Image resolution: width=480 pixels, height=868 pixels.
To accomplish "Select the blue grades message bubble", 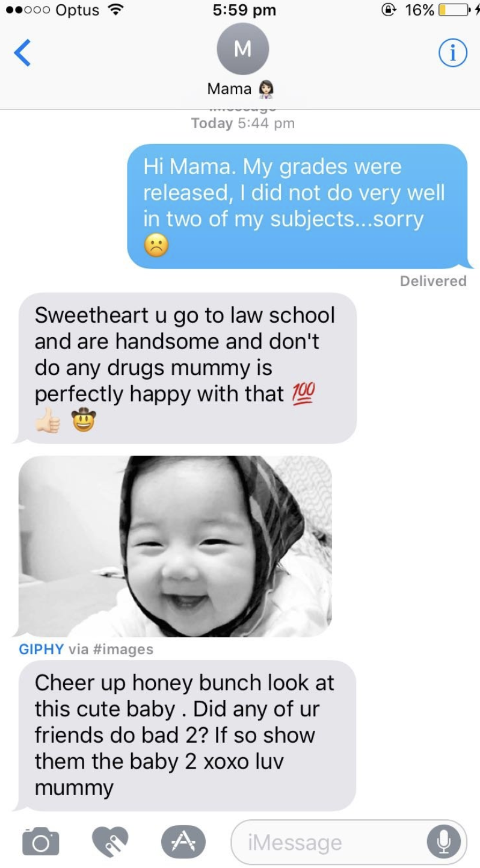I will pos(298,206).
